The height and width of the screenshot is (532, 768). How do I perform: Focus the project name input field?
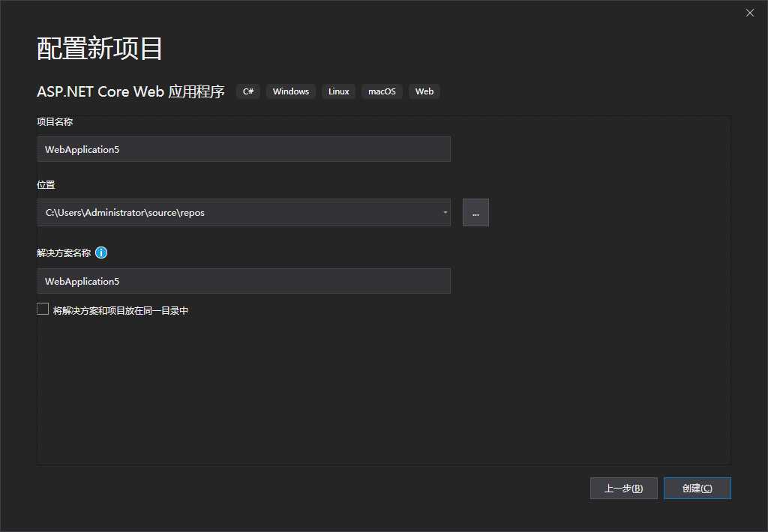(244, 149)
